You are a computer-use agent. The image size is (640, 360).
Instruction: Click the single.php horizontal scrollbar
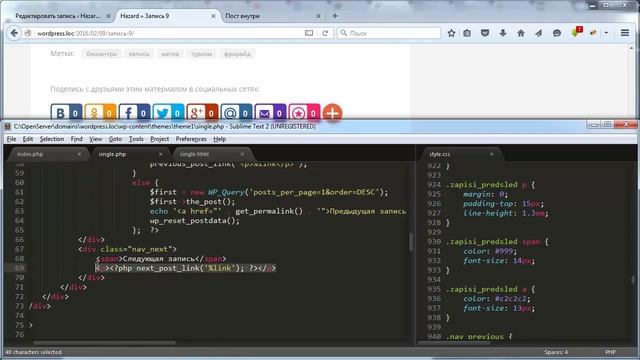coord(105,343)
